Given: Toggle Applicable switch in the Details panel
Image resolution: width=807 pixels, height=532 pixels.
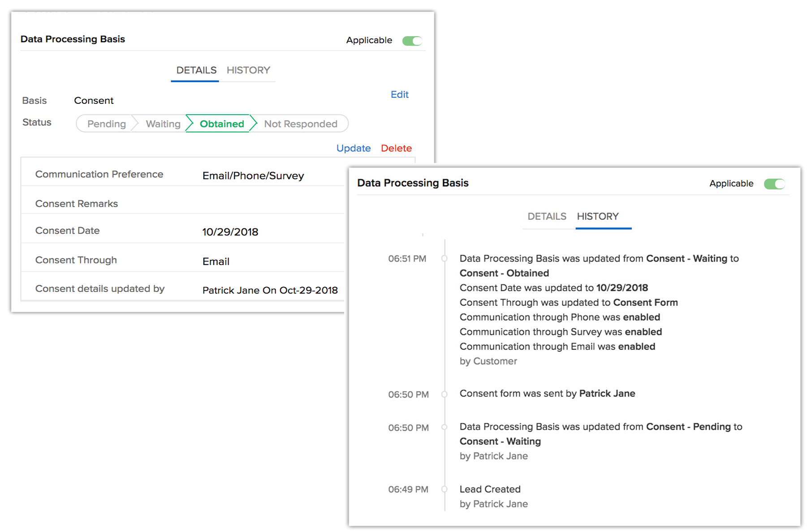Looking at the screenshot, I should coord(412,41).
